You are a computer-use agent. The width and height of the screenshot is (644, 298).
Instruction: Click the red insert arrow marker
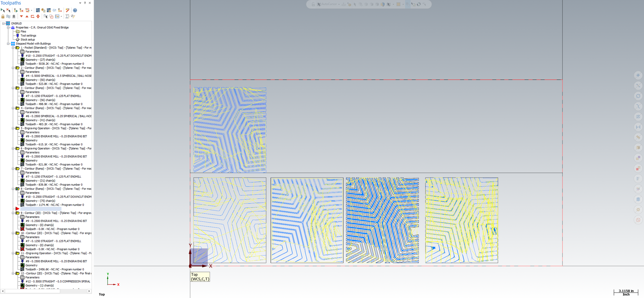pos(17,209)
